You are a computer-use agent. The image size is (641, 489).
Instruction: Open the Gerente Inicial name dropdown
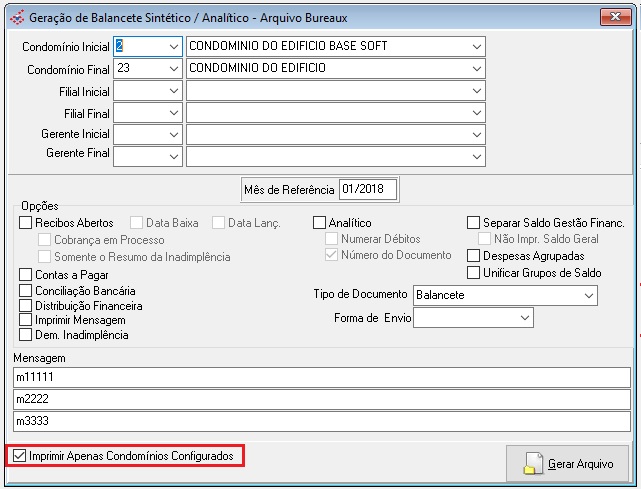pos(475,135)
